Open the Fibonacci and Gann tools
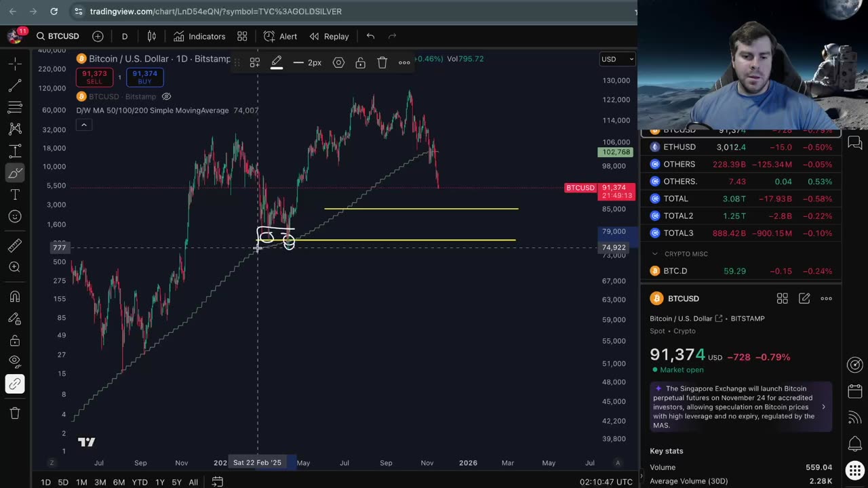The height and width of the screenshot is (488, 868). [14, 107]
